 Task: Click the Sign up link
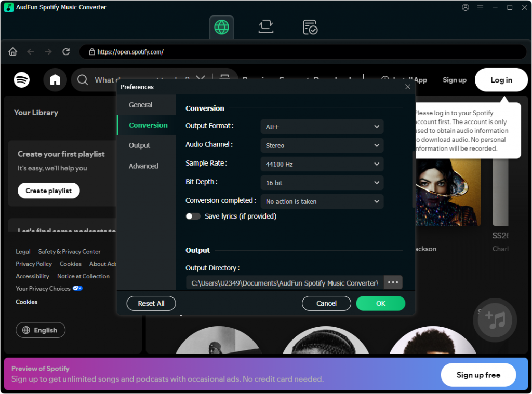coord(454,80)
